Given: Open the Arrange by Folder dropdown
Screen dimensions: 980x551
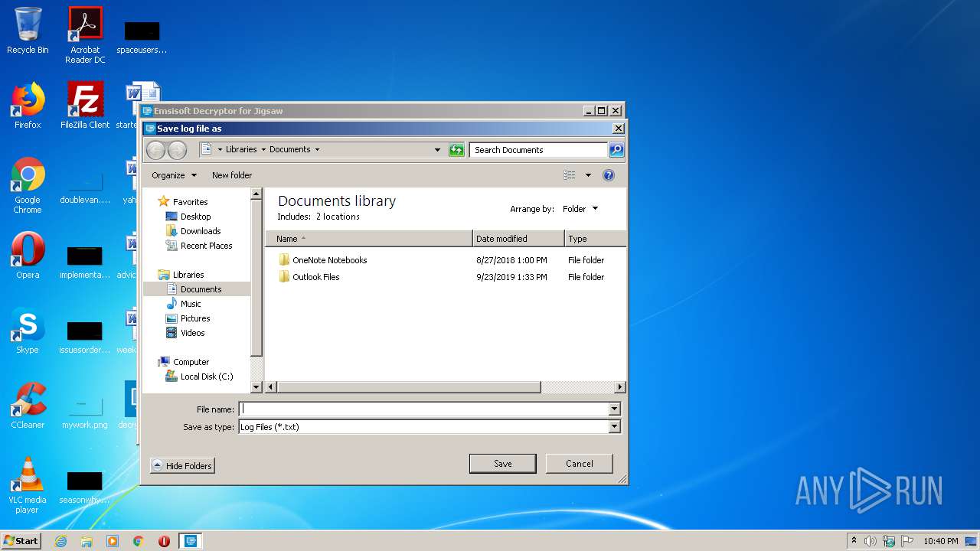Looking at the screenshot, I should pyautogui.click(x=580, y=209).
